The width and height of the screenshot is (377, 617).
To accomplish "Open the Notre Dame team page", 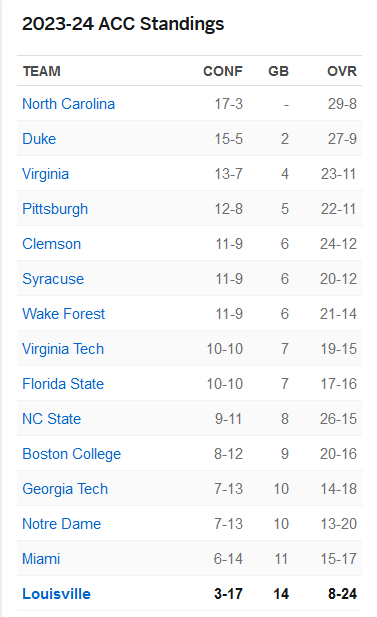I will (x=62, y=524).
